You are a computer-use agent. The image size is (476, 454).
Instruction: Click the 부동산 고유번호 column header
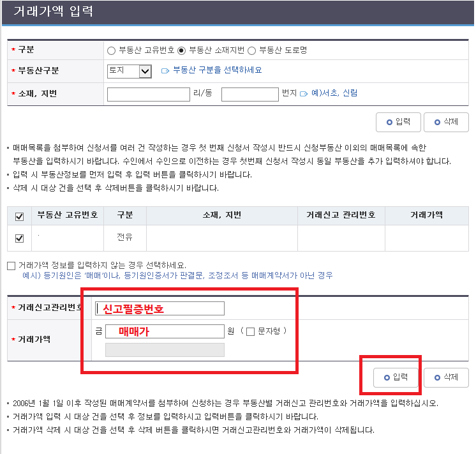[x=68, y=215]
